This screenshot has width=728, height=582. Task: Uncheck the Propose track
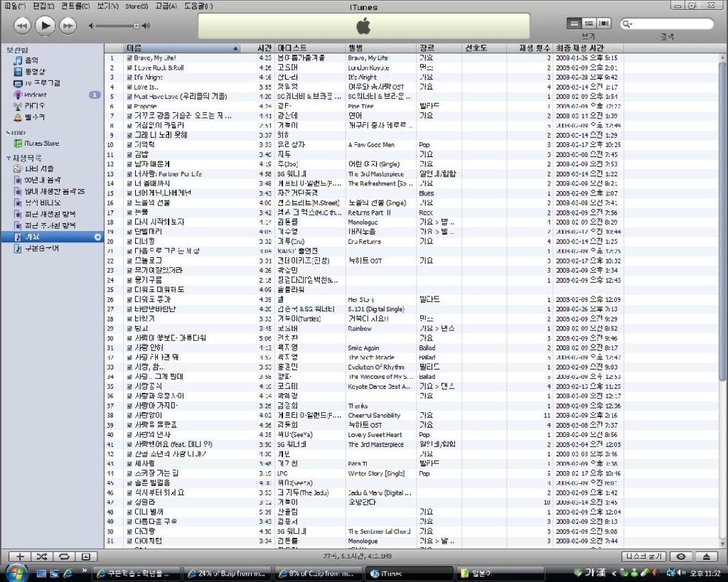tap(129, 107)
